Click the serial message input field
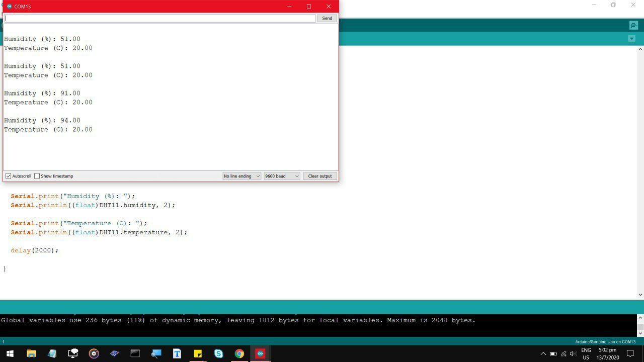644x362 pixels. tap(160, 18)
